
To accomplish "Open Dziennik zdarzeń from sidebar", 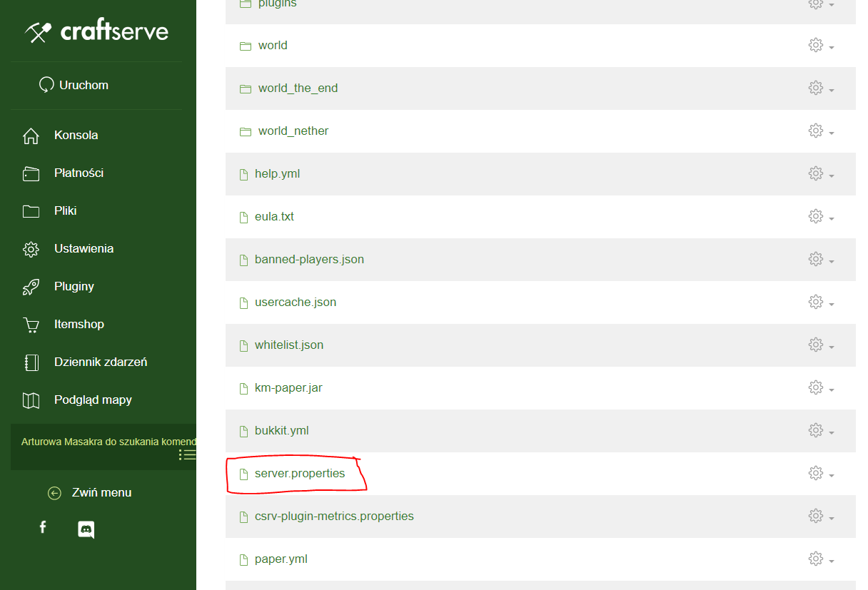I will point(100,362).
